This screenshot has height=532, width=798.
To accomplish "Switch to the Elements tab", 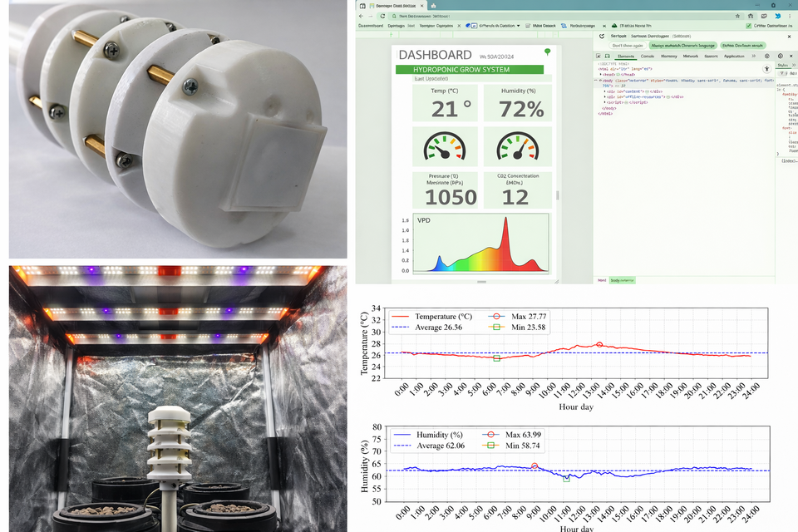I will pos(626,56).
